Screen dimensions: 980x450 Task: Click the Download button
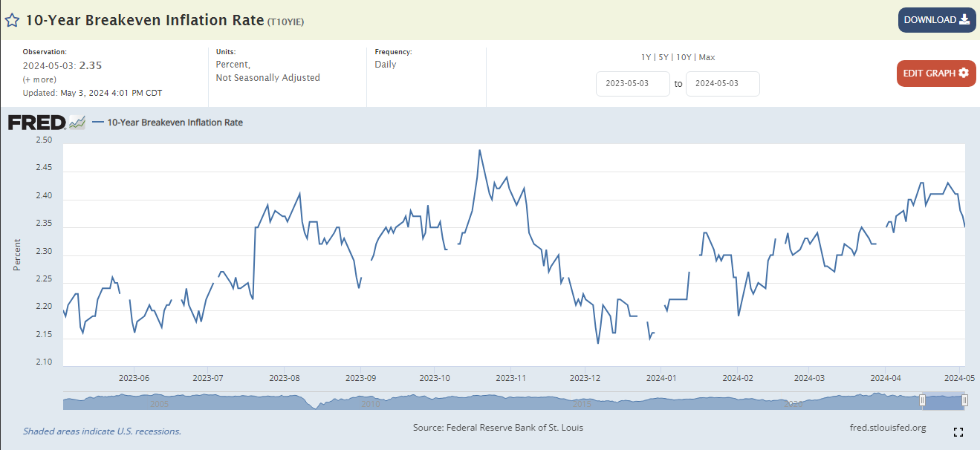coord(936,20)
